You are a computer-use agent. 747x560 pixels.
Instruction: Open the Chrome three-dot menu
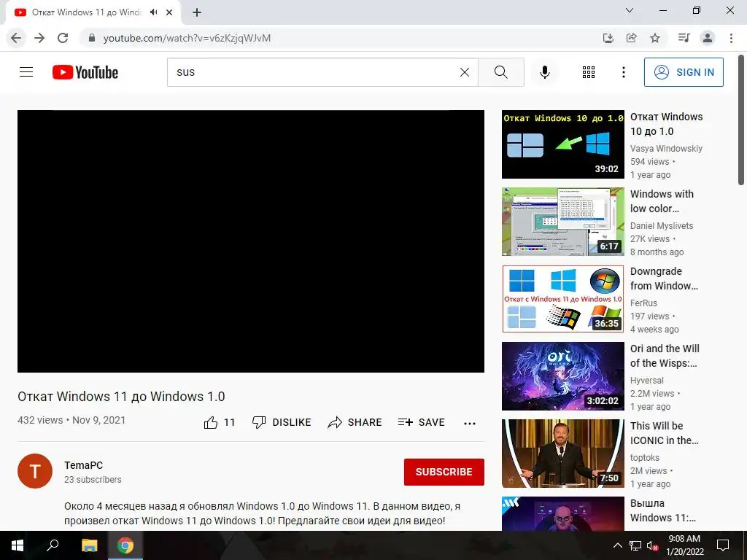pos(731,38)
